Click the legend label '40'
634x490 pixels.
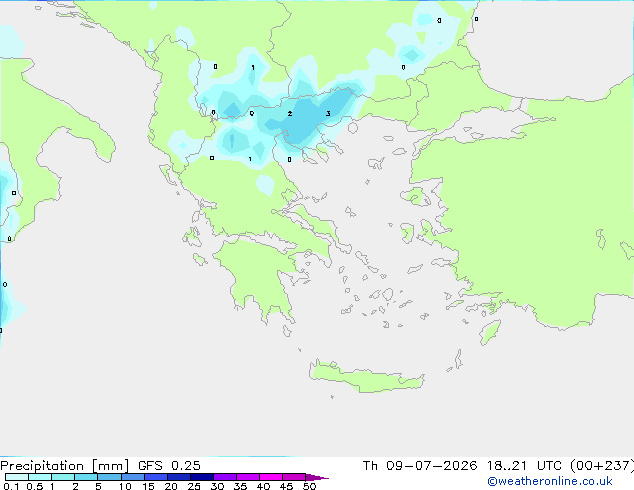(263, 486)
